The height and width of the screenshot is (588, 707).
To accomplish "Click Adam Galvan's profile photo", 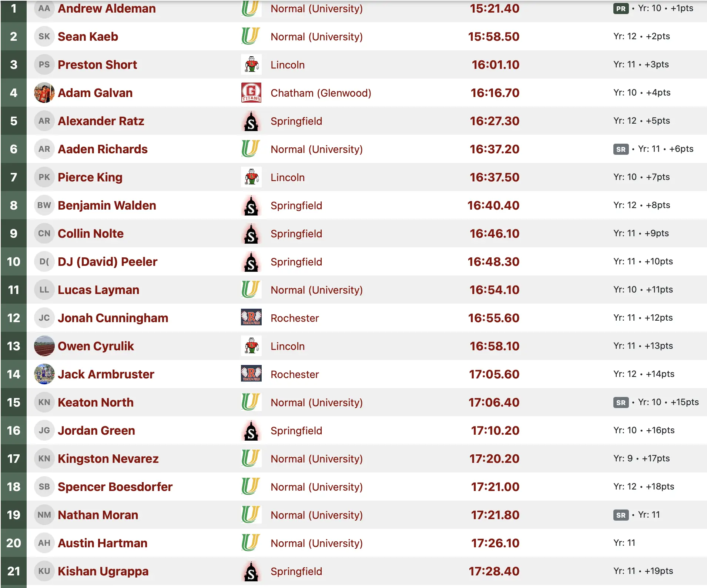I will pos(44,93).
